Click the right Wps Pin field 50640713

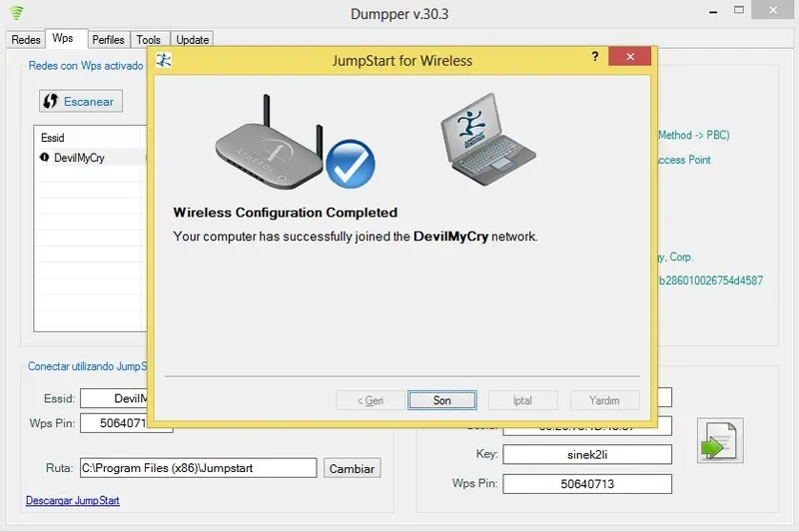pos(587,484)
